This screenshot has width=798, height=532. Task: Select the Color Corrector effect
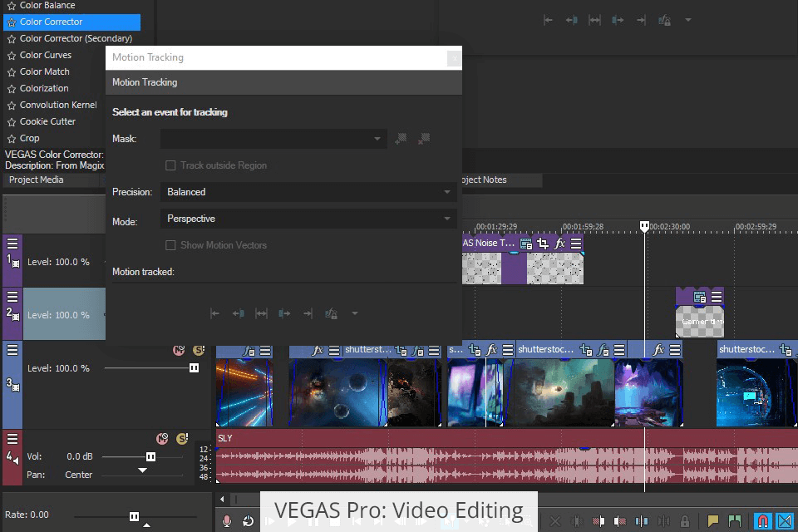71,22
